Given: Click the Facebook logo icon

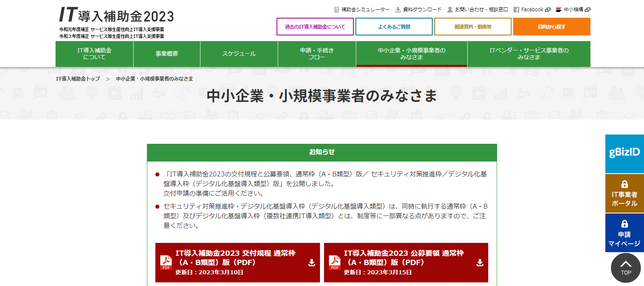Looking at the screenshot, I should 516,10.
